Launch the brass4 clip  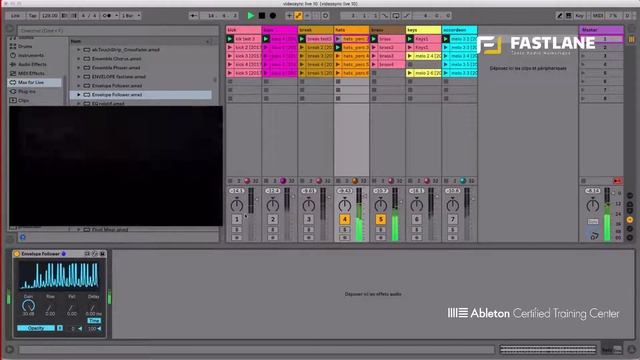coord(374,64)
